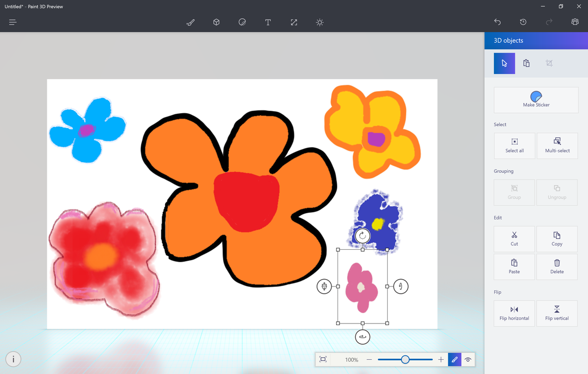Select the Brushes tool

point(191,22)
